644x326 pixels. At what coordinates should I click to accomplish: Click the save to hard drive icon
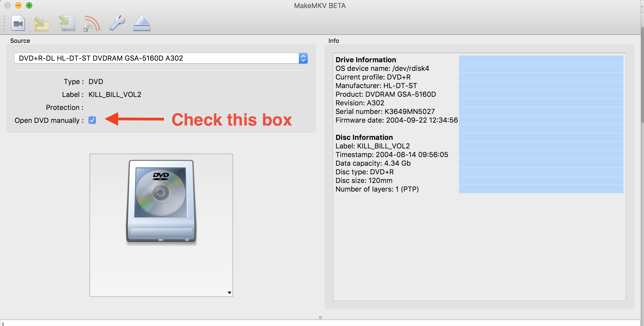tap(67, 23)
